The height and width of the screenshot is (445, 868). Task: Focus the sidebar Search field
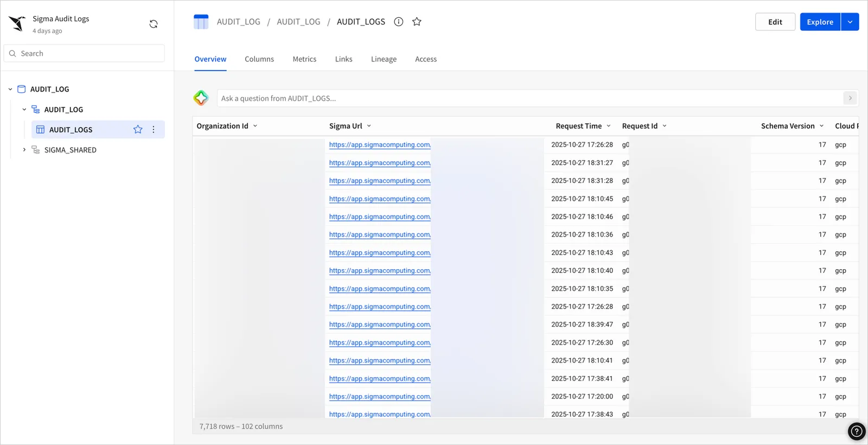[84, 53]
